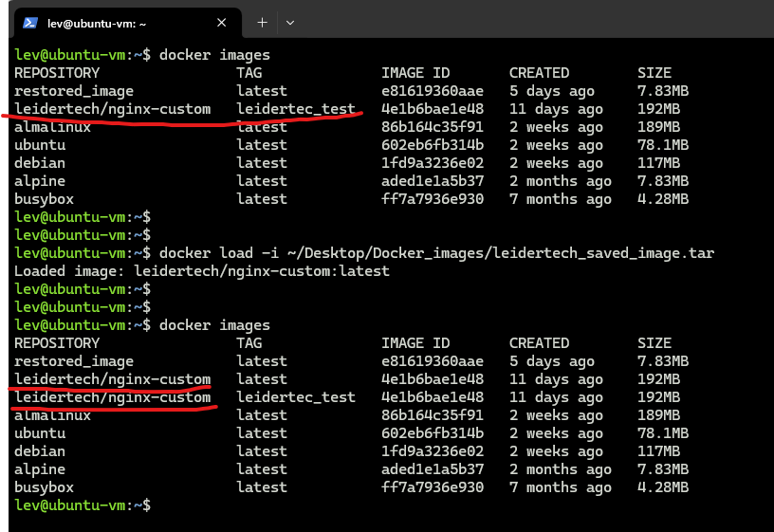Screen dimensions: 774x532
Task: Click size 189MB in listing before docker load
Action: (658, 127)
